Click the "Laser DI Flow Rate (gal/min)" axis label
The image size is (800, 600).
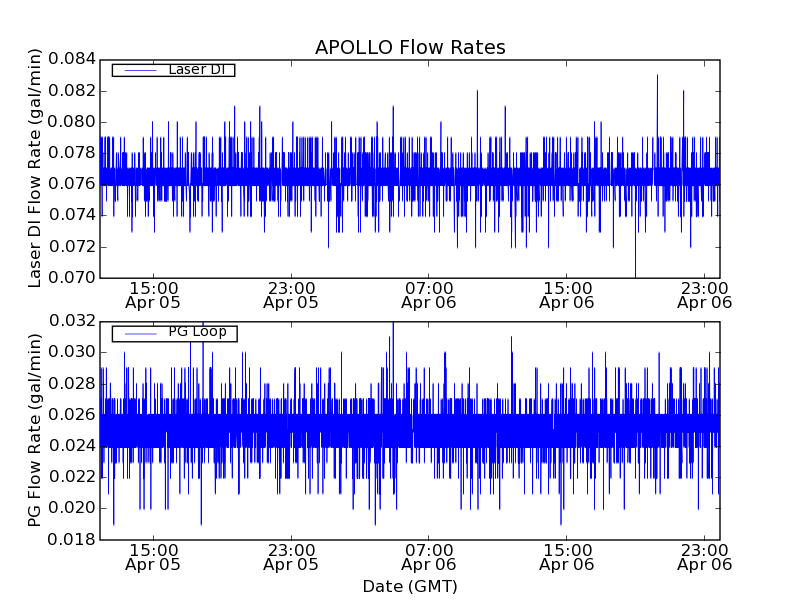click(34, 168)
